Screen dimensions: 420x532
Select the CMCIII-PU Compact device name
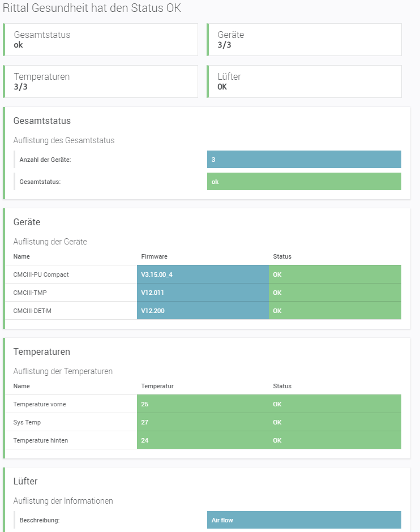point(41,274)
